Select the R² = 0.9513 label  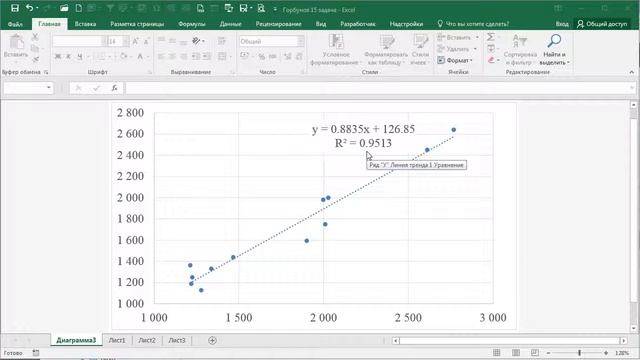click(363, 143)
